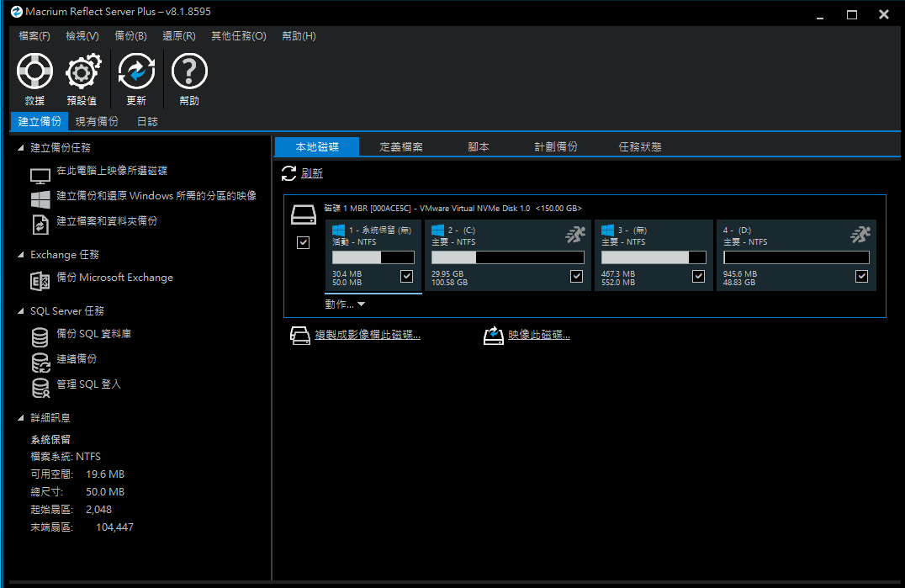This screenshot has height=588, width=905.
Task: Click 管理 SQL 登入 task text
Action: 88,384
